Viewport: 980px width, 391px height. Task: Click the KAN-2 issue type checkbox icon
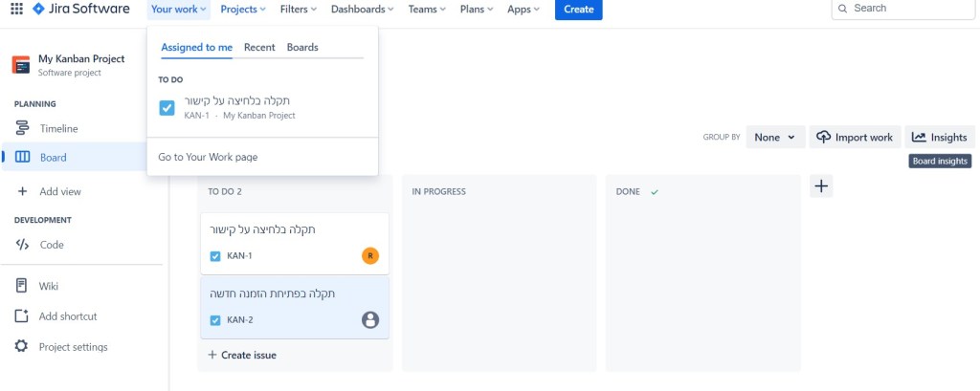click(x=215, y=320)
